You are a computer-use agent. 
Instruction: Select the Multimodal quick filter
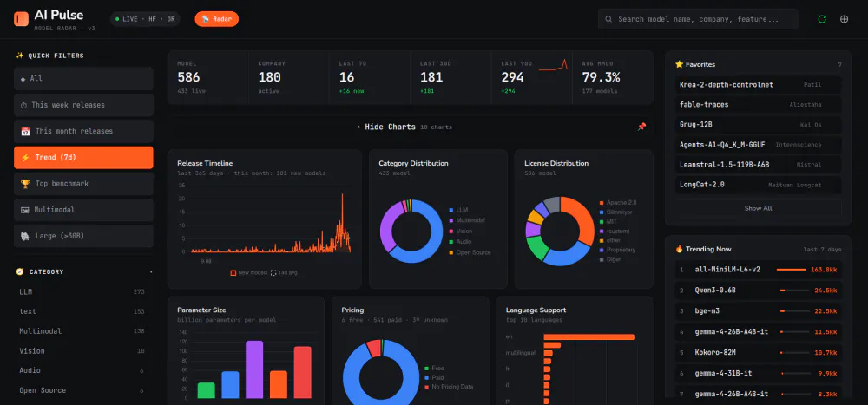click(83, 210)
